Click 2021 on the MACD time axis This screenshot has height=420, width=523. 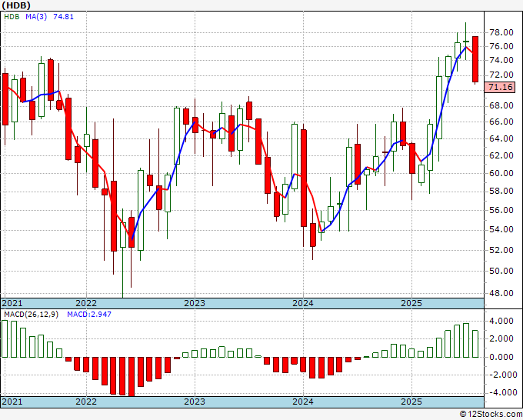point(12,402)
